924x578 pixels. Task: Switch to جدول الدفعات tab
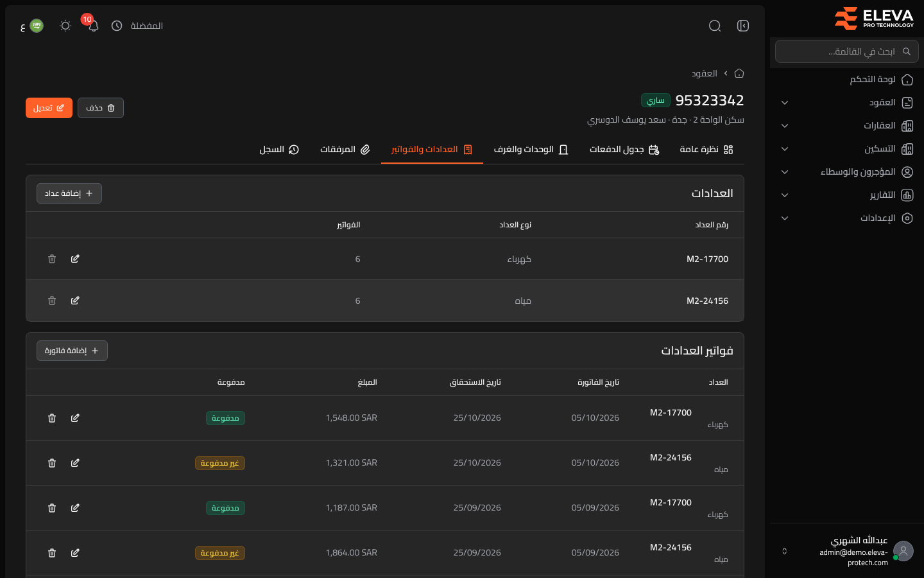[x=624, y=150]
